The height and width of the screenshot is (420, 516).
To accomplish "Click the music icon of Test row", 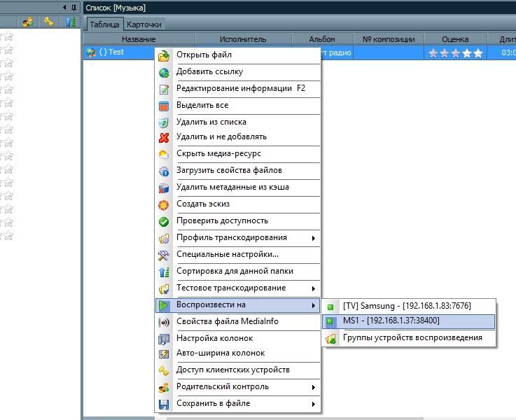I will coord(91,52).
